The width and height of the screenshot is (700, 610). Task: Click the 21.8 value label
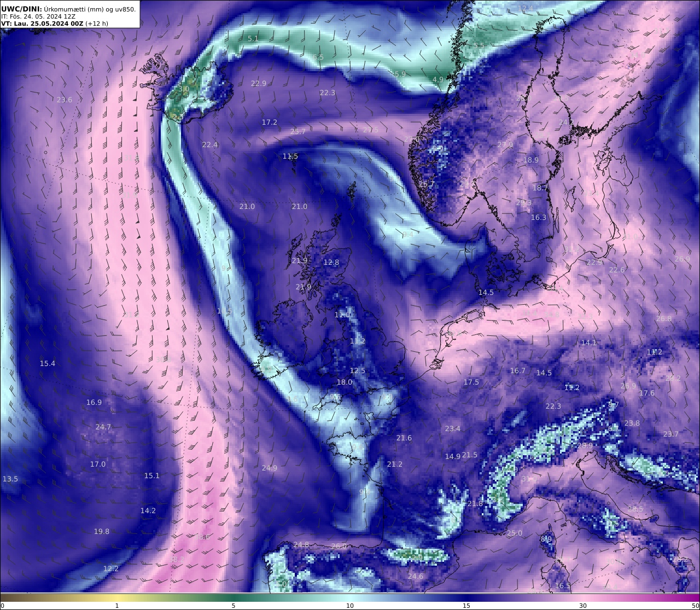click(x=475, y=503)
